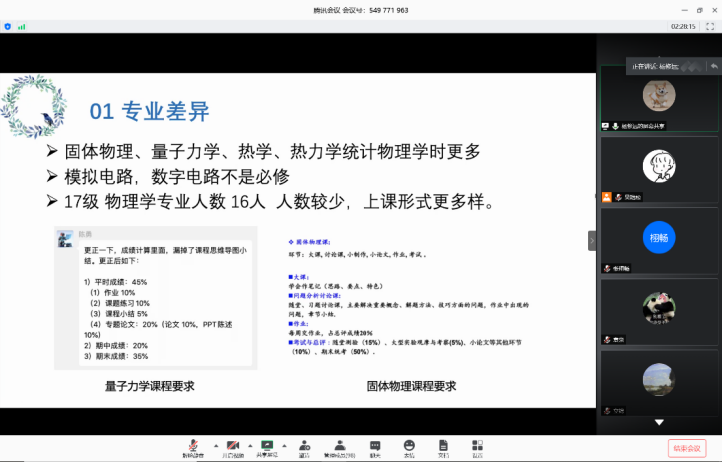The width and height of the screenshot is (722, 463).
Task: Click the blue security shield icon
Action: pos(9,27)
